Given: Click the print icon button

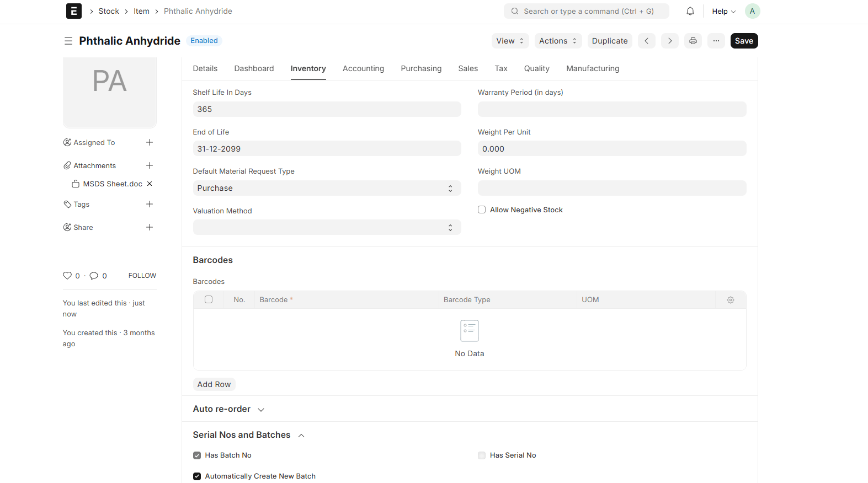Looking at the screenshot, I should coord(693,41).
